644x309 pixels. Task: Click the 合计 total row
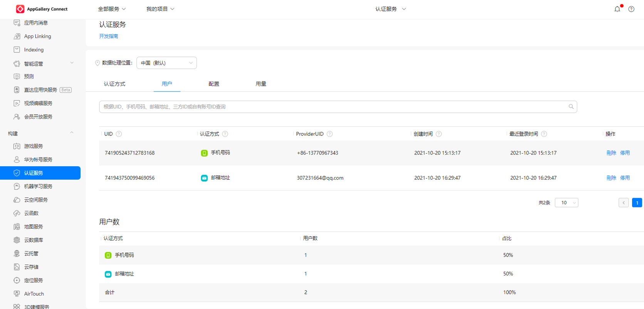pos(371,292)
